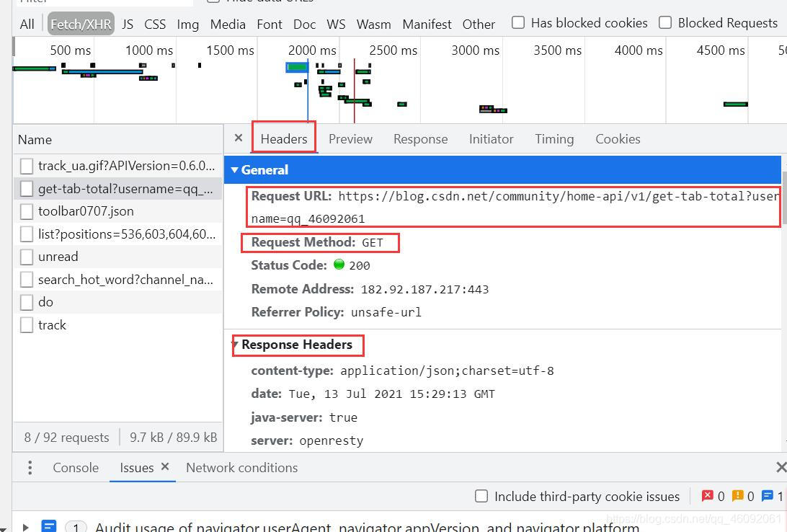Select the Issues drawer tab

(136, 467)
